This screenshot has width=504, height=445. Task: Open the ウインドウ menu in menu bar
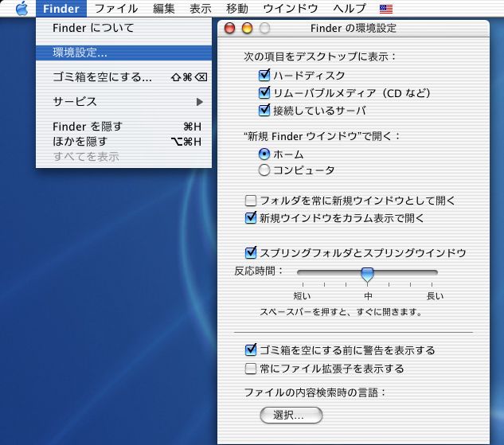tap(290, 9)
